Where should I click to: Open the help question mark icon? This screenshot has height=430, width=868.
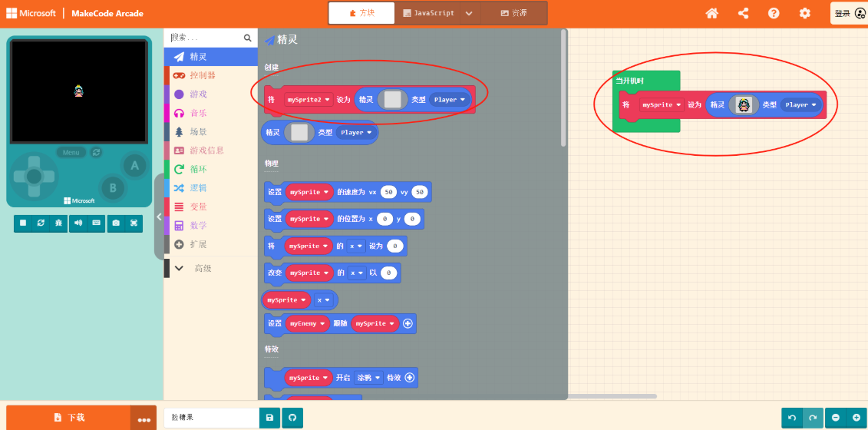coord(774,13)
